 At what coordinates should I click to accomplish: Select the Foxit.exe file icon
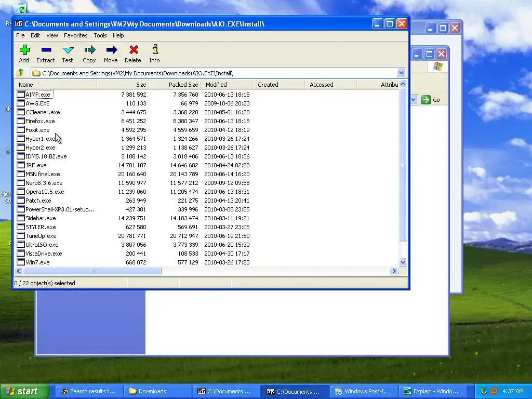pyautogui.click(x=21, y=129)
